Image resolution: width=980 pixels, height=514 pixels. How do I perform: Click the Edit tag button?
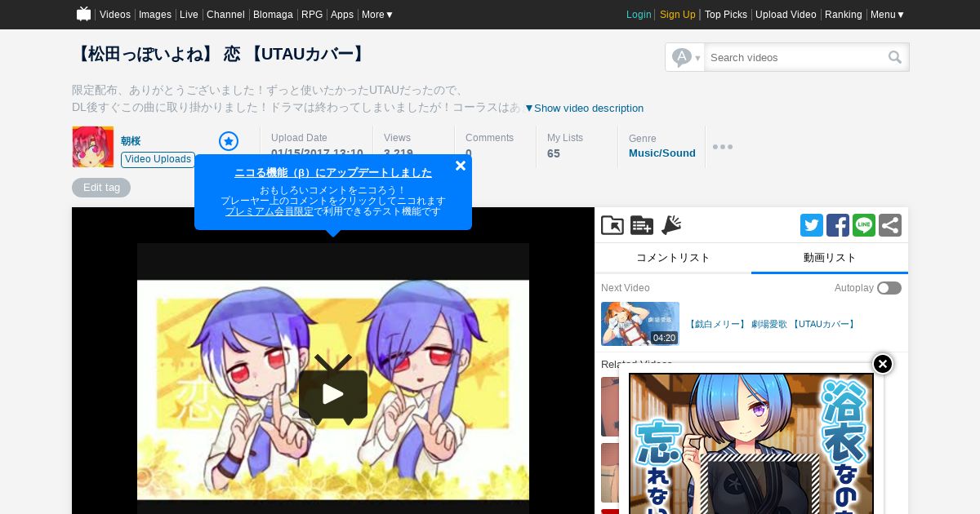tap(101, 188)
